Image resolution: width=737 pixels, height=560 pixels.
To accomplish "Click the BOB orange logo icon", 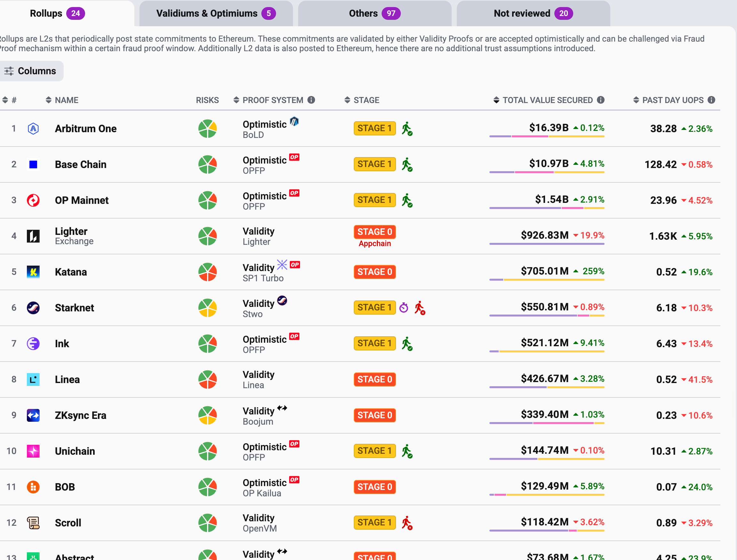I will (x=33, y=487).
